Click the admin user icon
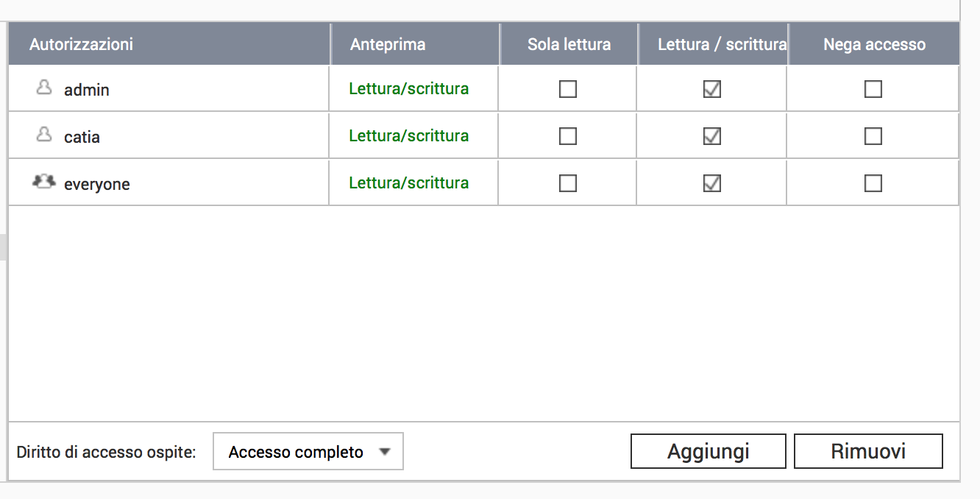980x499 pixels. [44, 88]
